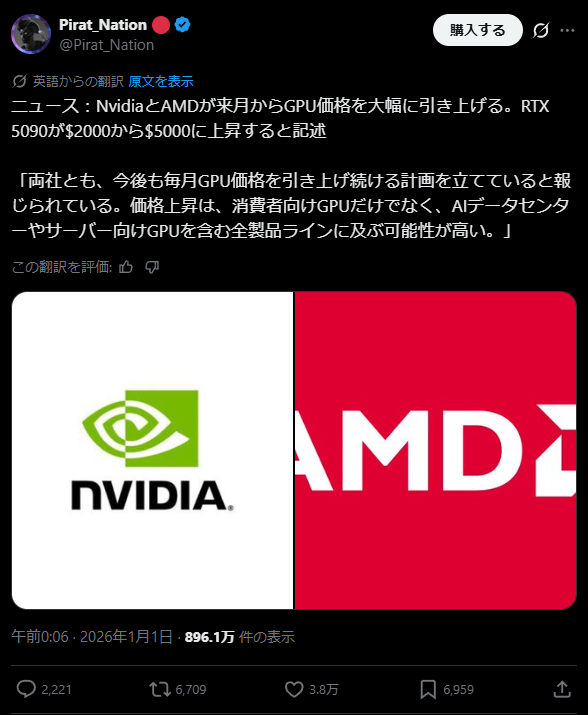This screenshot has width=588, height=715.
Task: Click the red circle badge beside the name
Action: click(x=161, y=25)
